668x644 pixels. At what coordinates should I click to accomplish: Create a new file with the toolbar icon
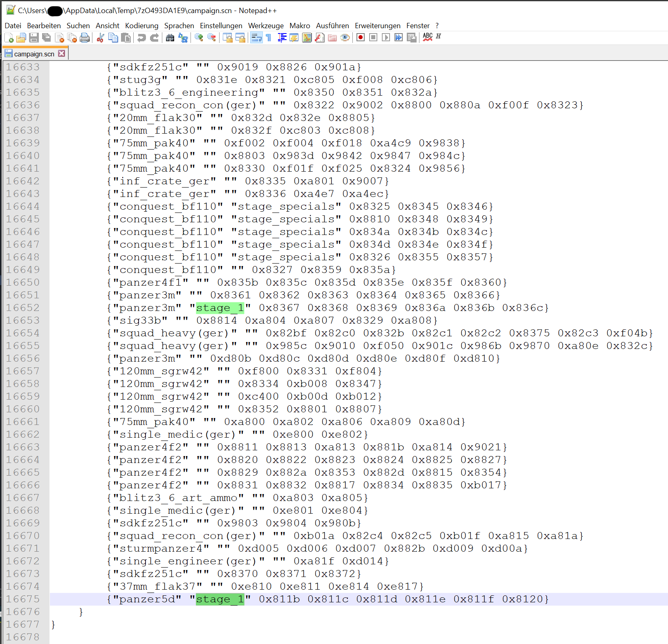tap(9, 38)
